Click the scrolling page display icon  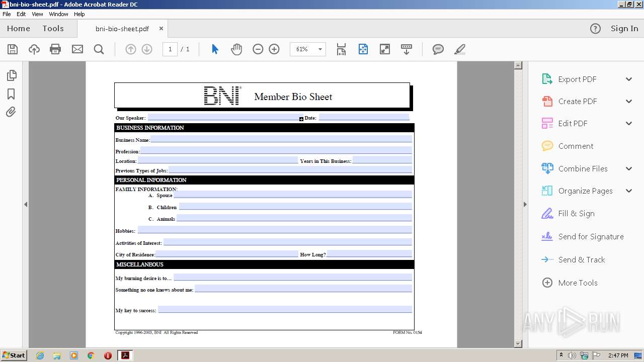(342, 49)
